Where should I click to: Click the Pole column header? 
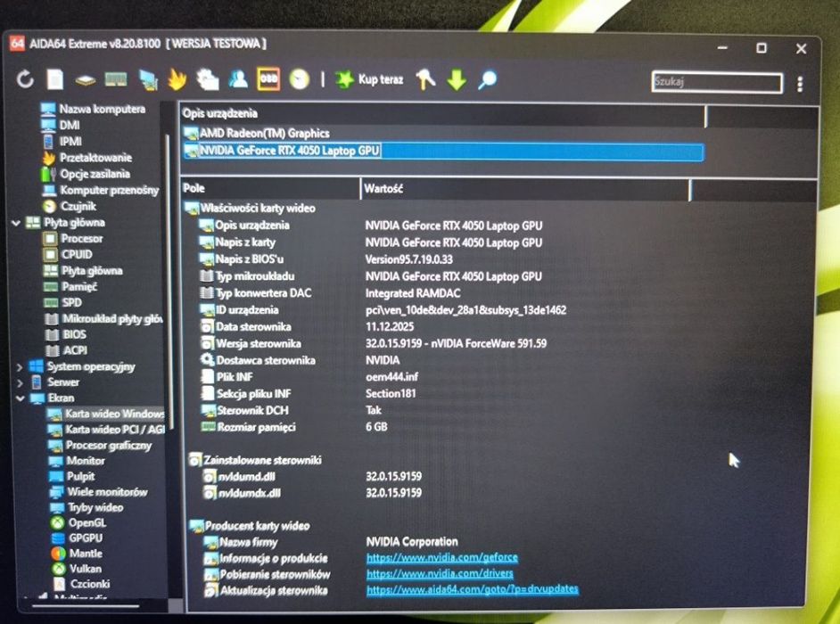pyautogui.click(x=270, y=189)
